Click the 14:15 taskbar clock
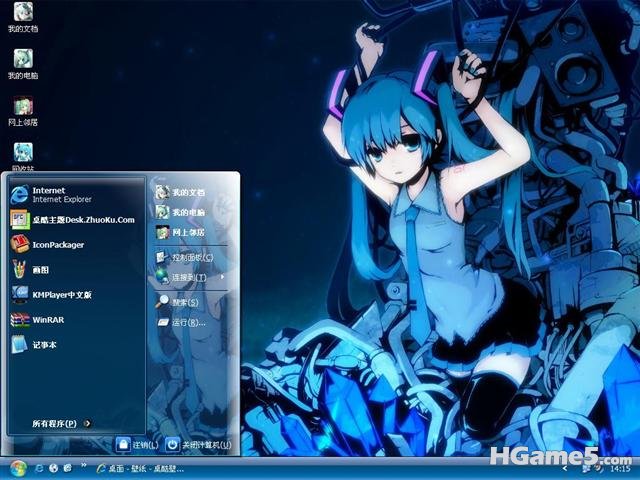This screenshot has width=640, height=480. (x=620, y=469)
